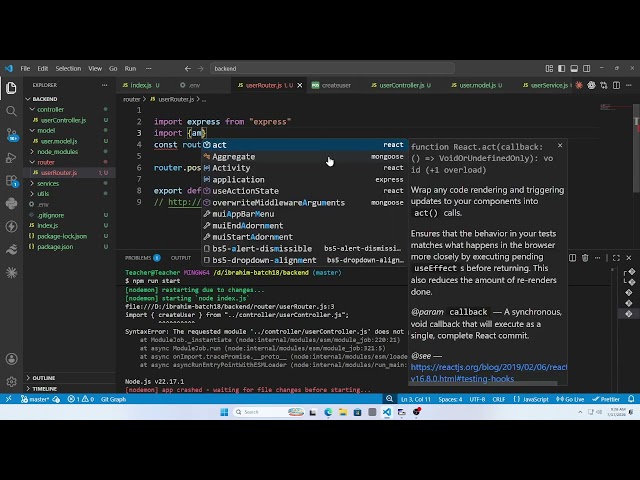Open the Search view in activity bar
Screen dimensions: 640x480
pyautogui.click(x=11, y=111)
